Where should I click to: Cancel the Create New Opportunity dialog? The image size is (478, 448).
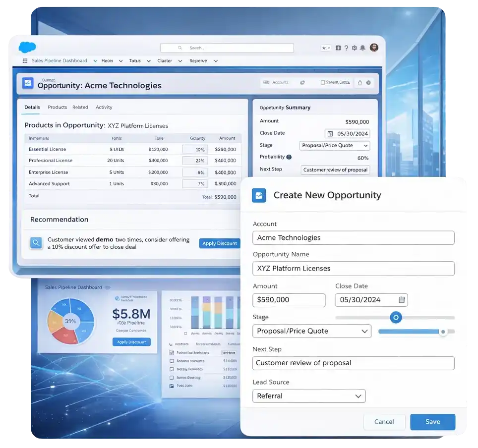pyautogui.click(x=384, y=422)
